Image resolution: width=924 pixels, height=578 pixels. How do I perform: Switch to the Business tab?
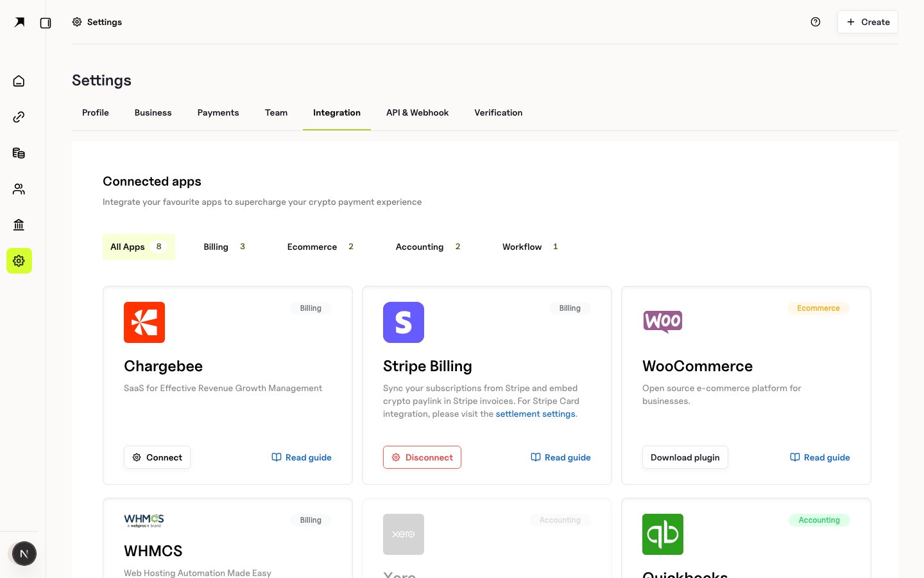(x=153, y=112)
